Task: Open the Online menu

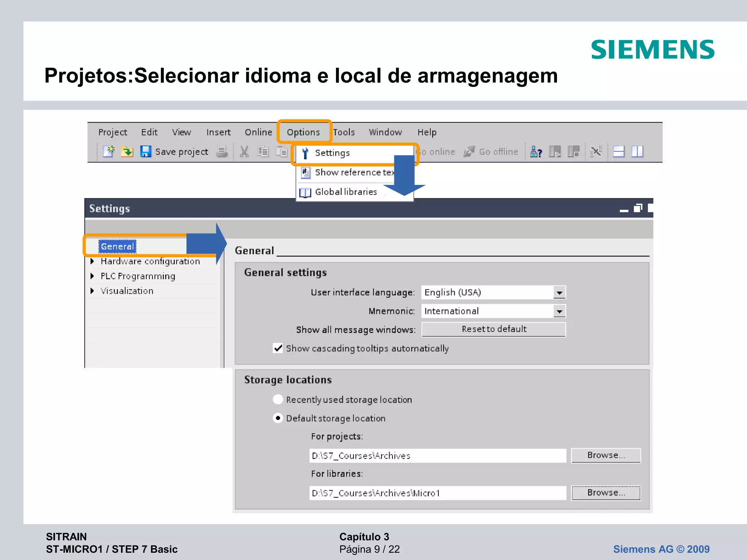Action: point(259,132)
